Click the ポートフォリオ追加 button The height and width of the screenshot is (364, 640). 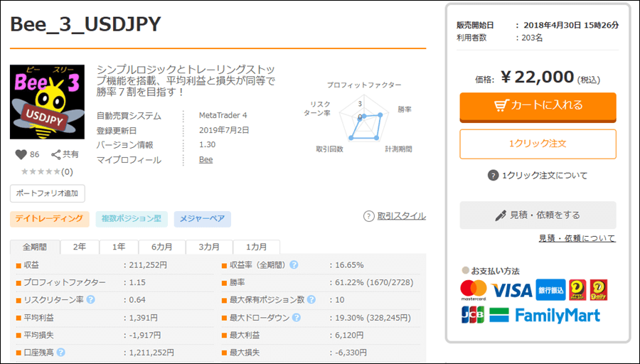point(48,193)
